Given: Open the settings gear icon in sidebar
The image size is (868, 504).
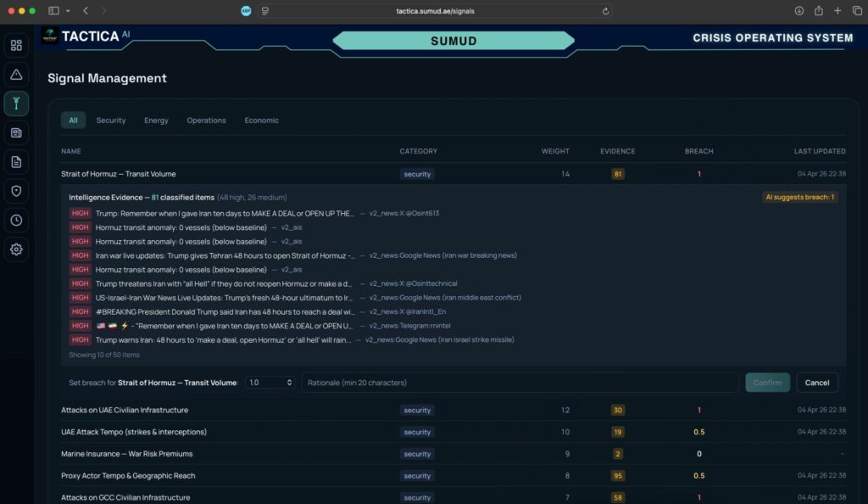Looking at the screenshot, I should click(16, 249).
